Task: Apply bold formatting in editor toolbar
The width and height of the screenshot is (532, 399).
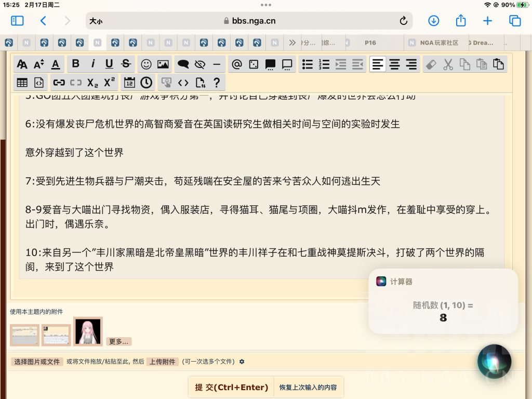Action: [76, 64]
